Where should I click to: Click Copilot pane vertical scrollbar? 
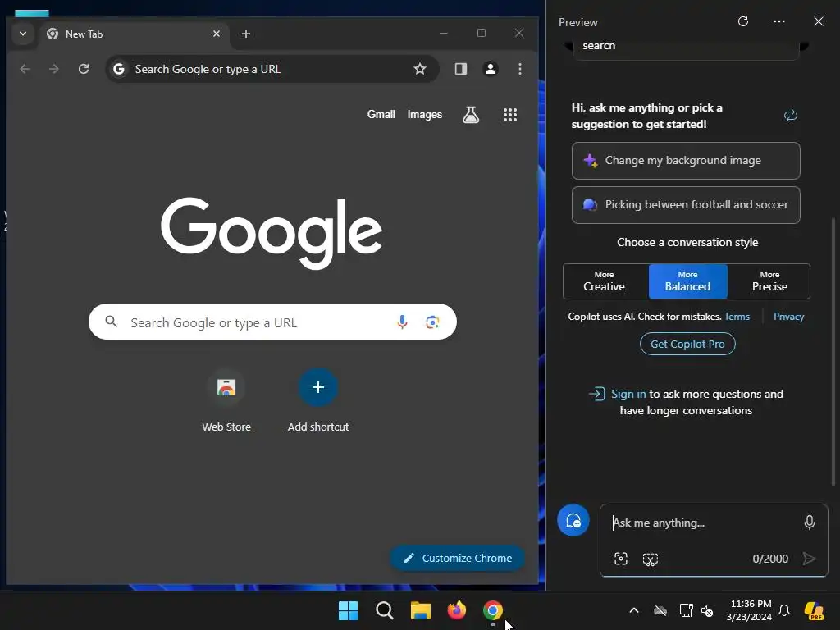(x=833, y=351)
